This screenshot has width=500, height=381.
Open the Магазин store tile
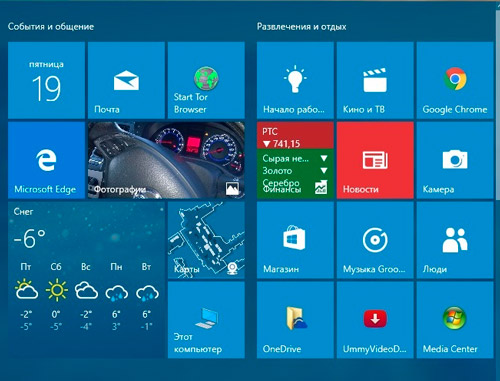click(295, 240)
